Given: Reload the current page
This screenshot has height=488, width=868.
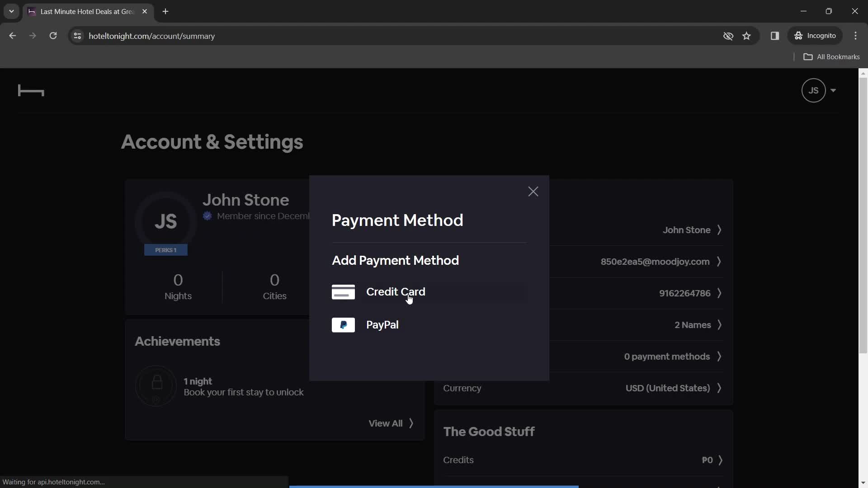Looking at the screenshot, I should point(53,36).
